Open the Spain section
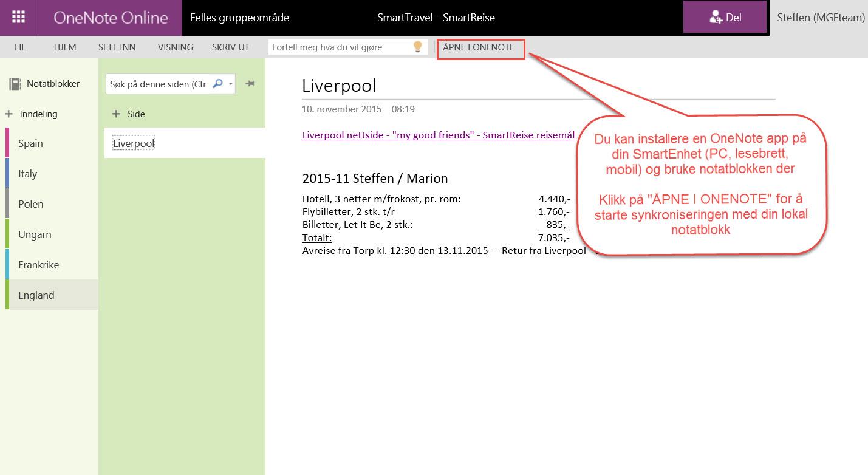 click(x=52, y=143)
